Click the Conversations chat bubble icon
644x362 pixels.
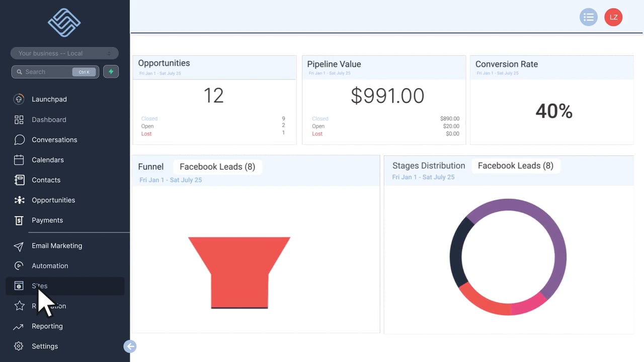pos(19,140)
